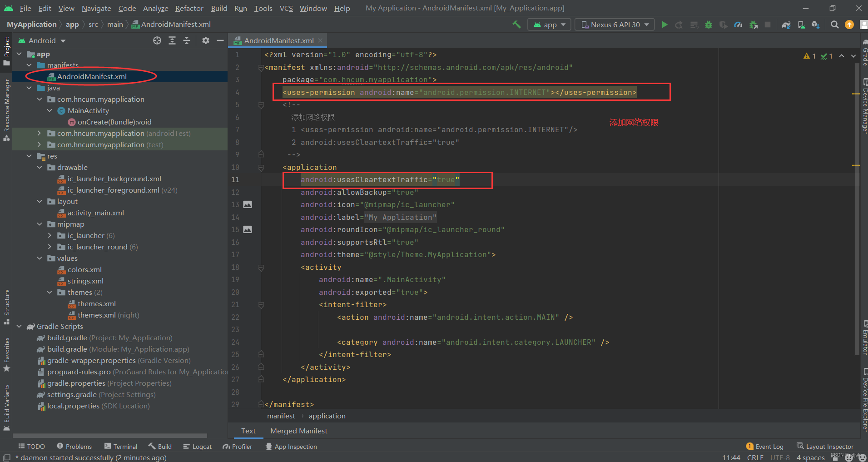Click gutter image icon on line 15
This screenshot has height=462, width=868.
coord(248,229)
